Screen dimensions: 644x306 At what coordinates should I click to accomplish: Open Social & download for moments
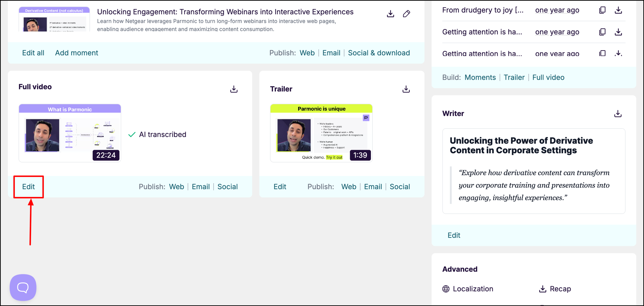(379, 53)
